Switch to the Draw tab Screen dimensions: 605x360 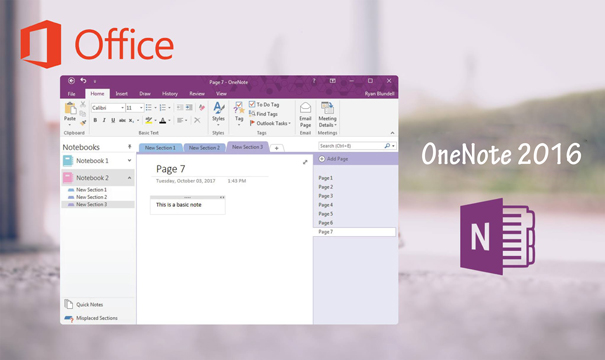[x=145, y=94]
